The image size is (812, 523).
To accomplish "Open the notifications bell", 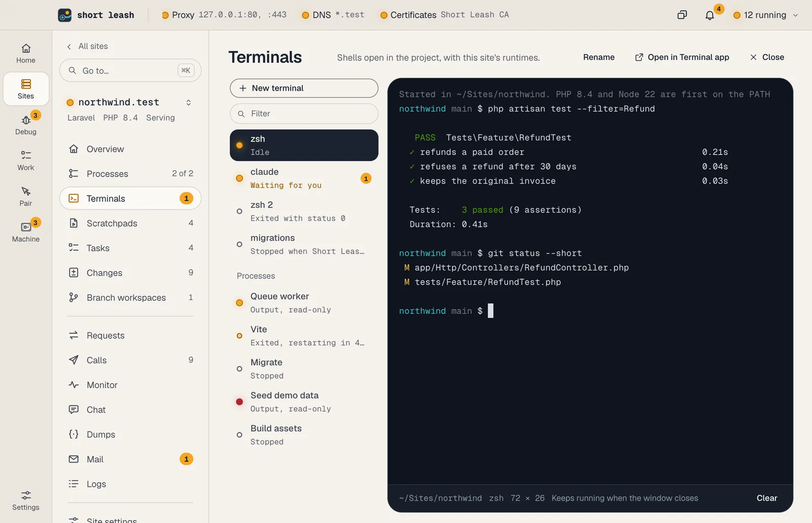I will pos(709,15).
